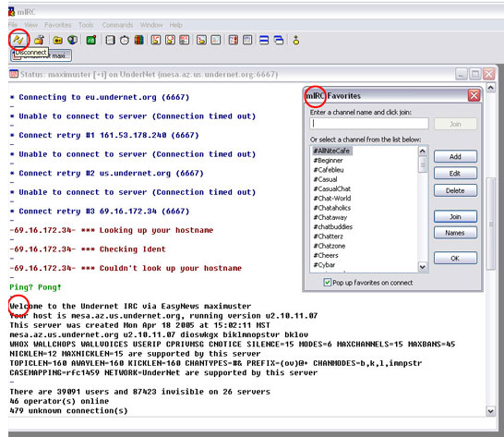
Task: Open Channels Folder yellow folder icon
Action: tap(58, 41)
